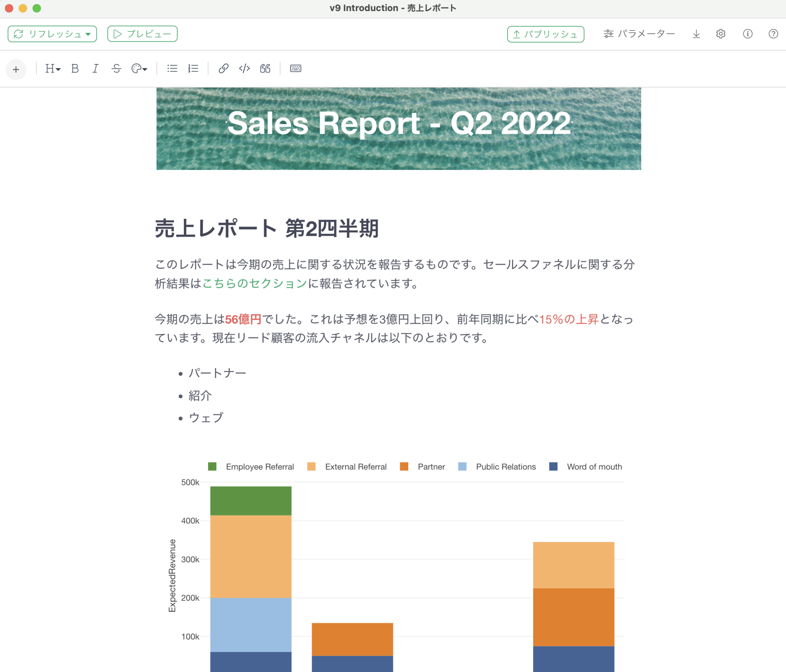Insert a code block
786x672 pixels.
[x=244, y=69]
